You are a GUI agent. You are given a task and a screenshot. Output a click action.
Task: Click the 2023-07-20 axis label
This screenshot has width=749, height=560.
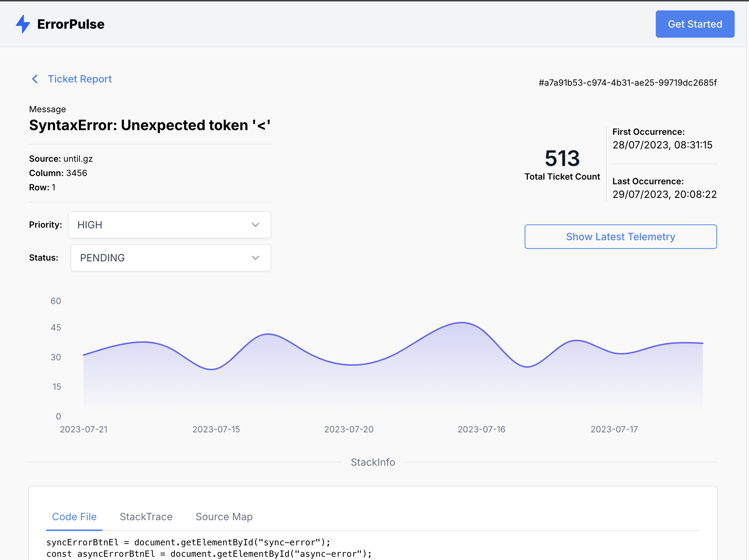349,429
